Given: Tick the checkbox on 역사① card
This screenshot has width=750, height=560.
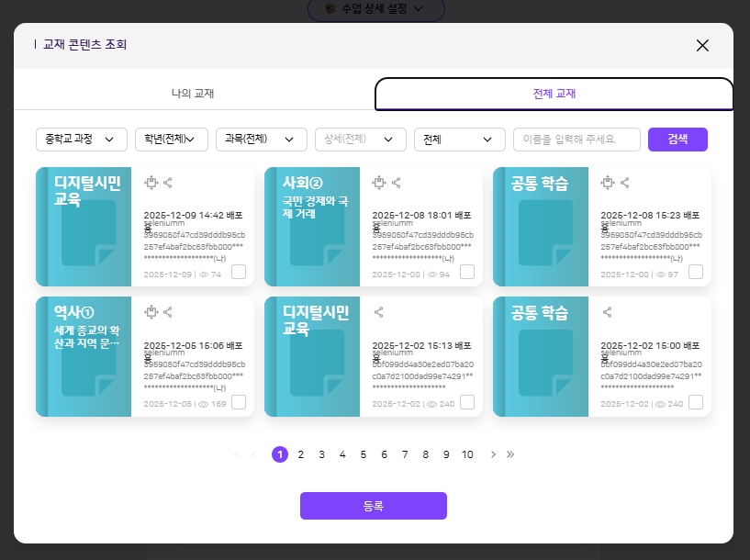Looking at the screenshot, I should coord(239,402).
